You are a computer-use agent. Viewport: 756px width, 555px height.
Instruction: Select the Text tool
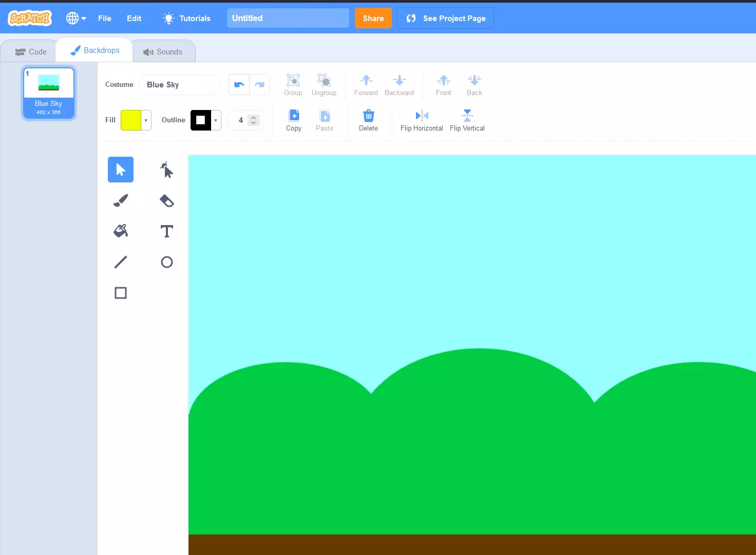166,231
